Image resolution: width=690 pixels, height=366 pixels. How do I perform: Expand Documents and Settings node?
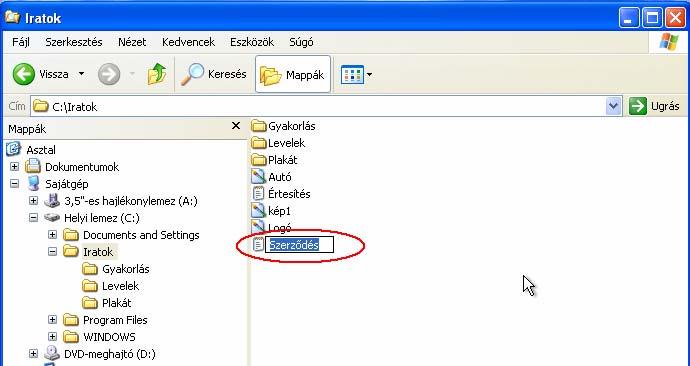[52, 234]
